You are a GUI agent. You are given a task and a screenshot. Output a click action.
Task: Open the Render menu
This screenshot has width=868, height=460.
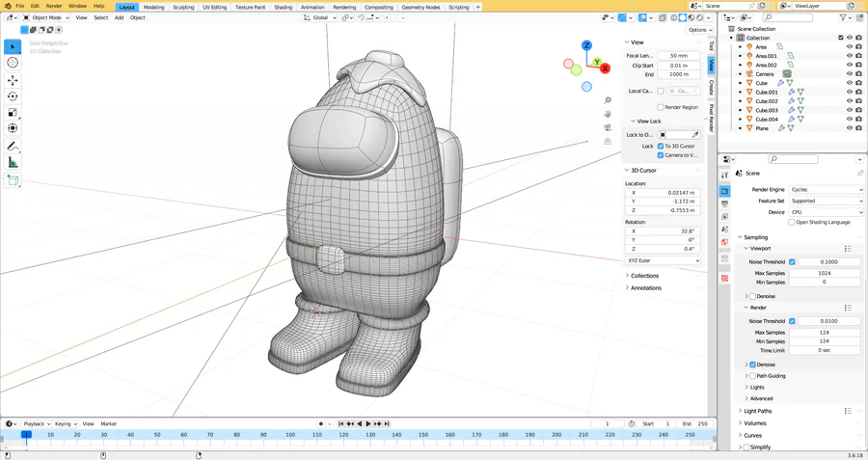pyautogui.click(x=54, y=6)
